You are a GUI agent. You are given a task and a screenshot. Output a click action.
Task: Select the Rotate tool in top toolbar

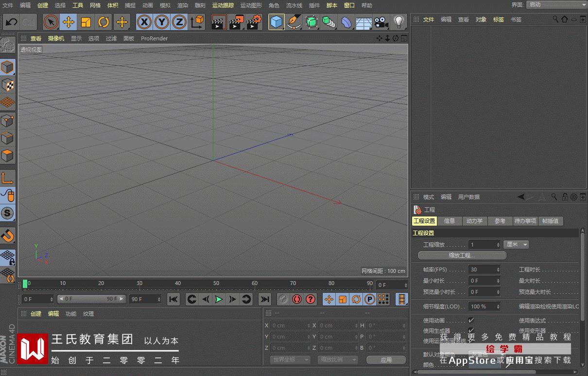point(104,22)
